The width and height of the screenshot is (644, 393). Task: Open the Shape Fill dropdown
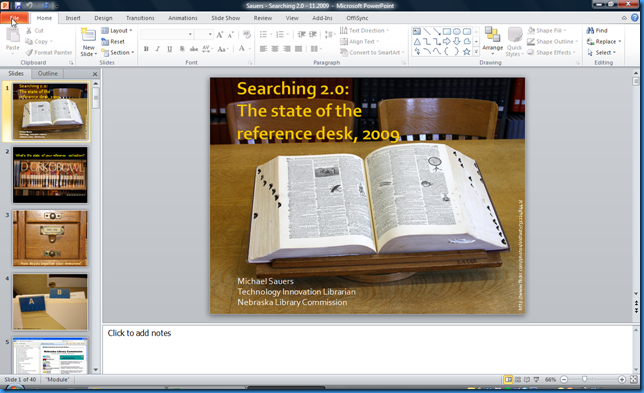click(x=547, y=30)
